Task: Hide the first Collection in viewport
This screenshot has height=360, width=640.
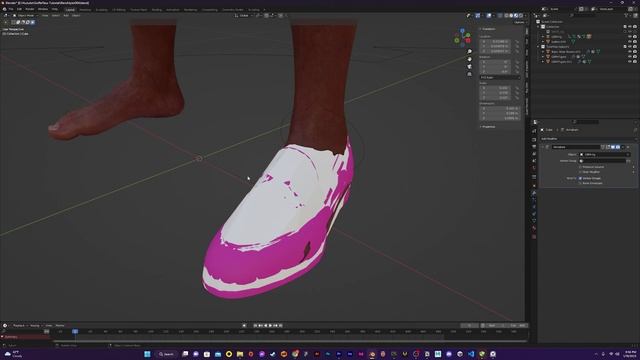Action: pos(630,27)
